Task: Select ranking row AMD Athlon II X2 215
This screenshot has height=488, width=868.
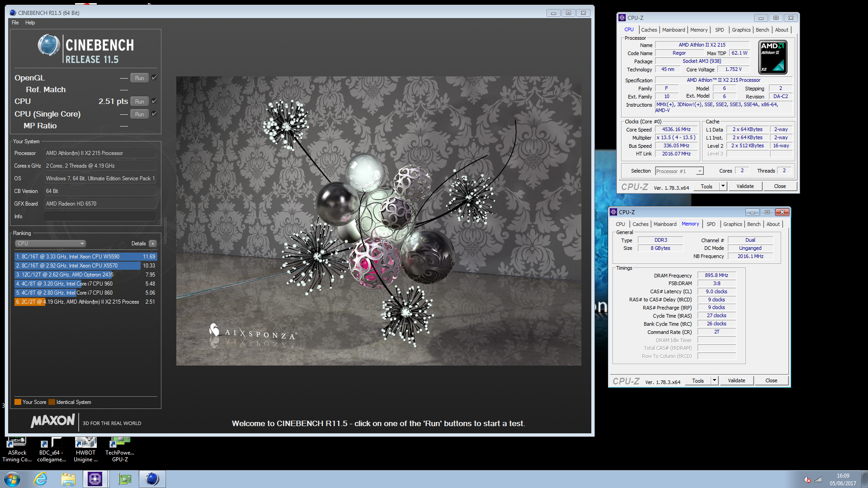Action: click(85, 302)
